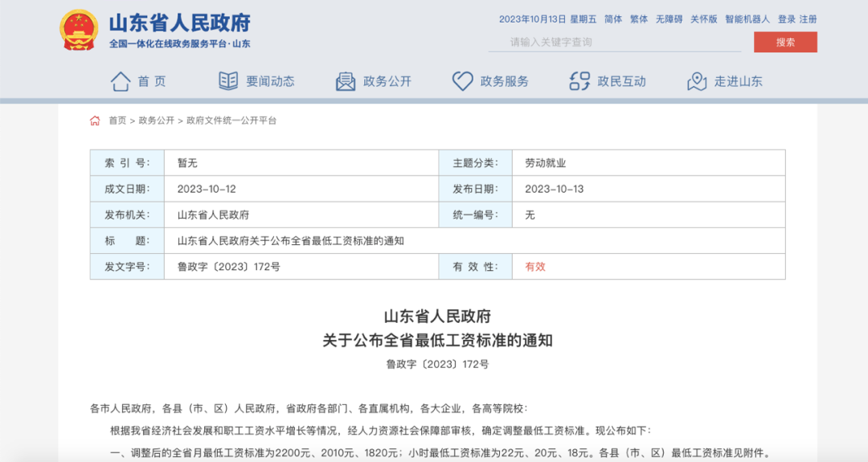Click the heart icon for 政务服务
Viewport: 868px width, 462px height.
point(462,81)
